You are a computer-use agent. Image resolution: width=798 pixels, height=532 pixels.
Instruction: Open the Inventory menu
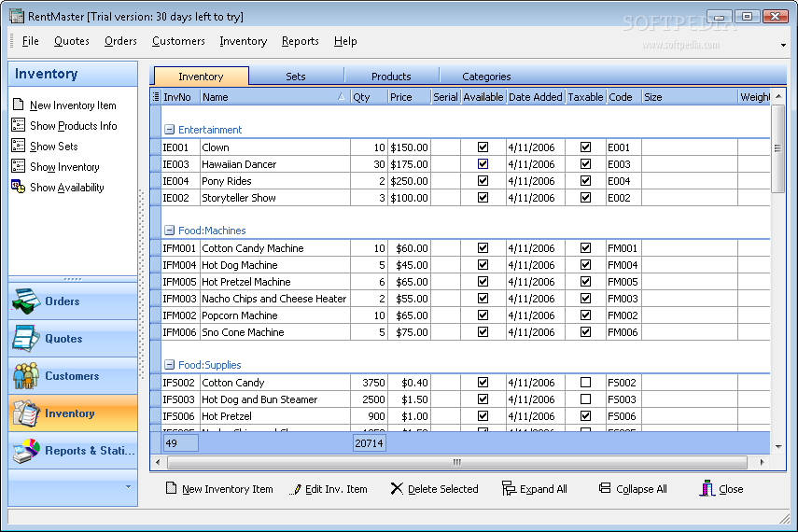pos(244,41)
